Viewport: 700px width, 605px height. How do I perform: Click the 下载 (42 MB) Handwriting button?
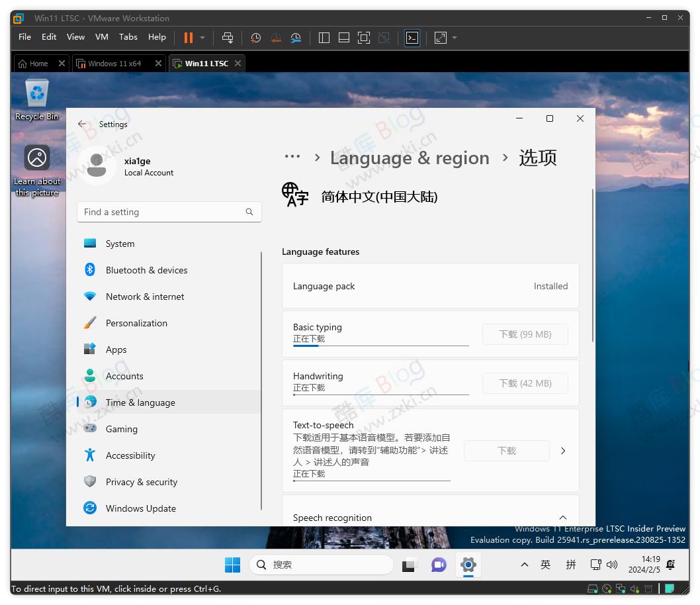pos(525,383)
